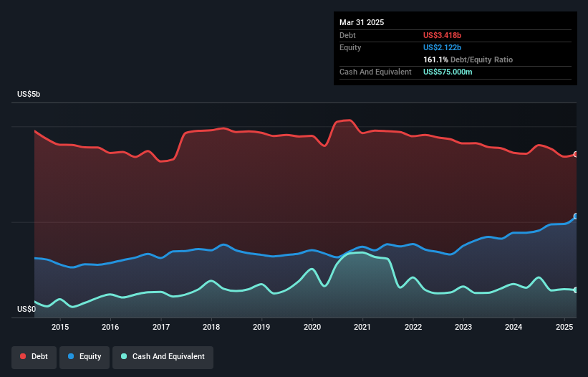The height and width of the screenshot is (377, 588).
Task: Click the US$3.418b debt value
Action: click(442, 35)
